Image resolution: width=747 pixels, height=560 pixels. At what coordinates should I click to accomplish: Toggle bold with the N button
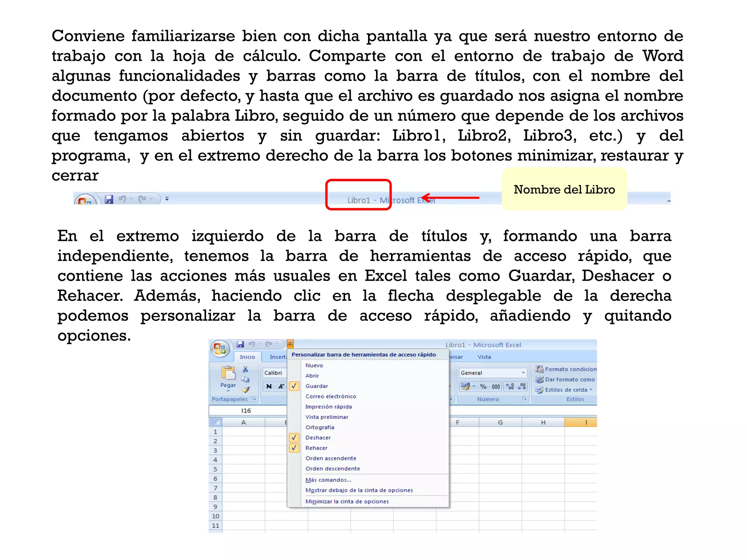tap(269, 386)
